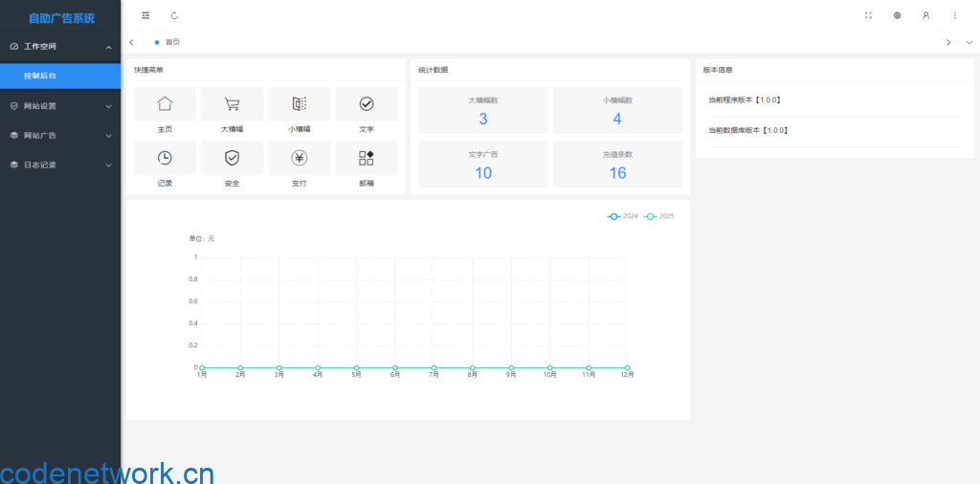
Task: Open the 邮箱 shortcut icon
Action: [366, 158]
